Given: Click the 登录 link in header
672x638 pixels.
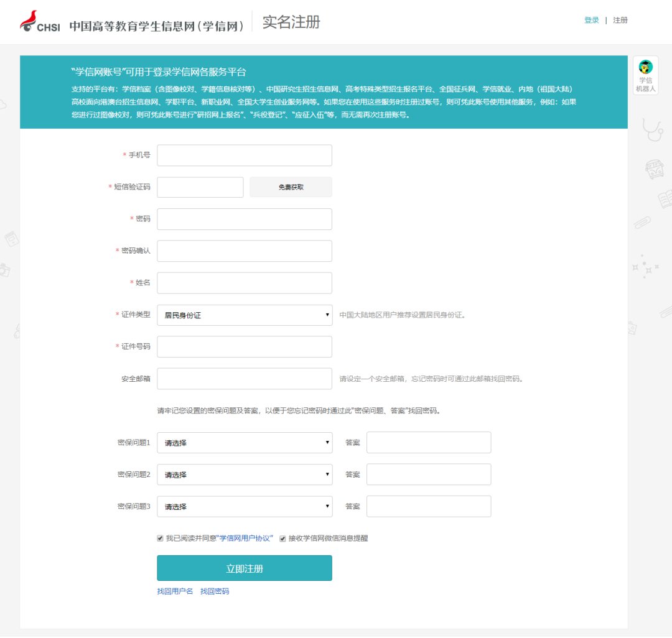Looking at the screenshot, I should [592, 20].
